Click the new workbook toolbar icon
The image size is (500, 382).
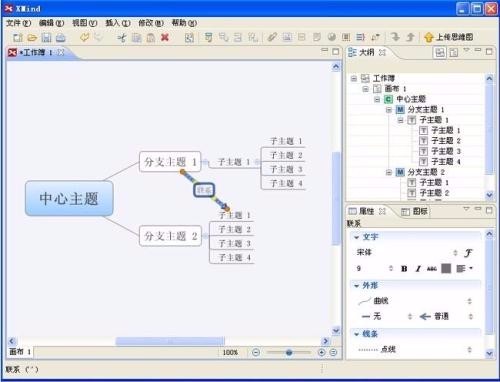pyautogui.click(x=18, y=37)
